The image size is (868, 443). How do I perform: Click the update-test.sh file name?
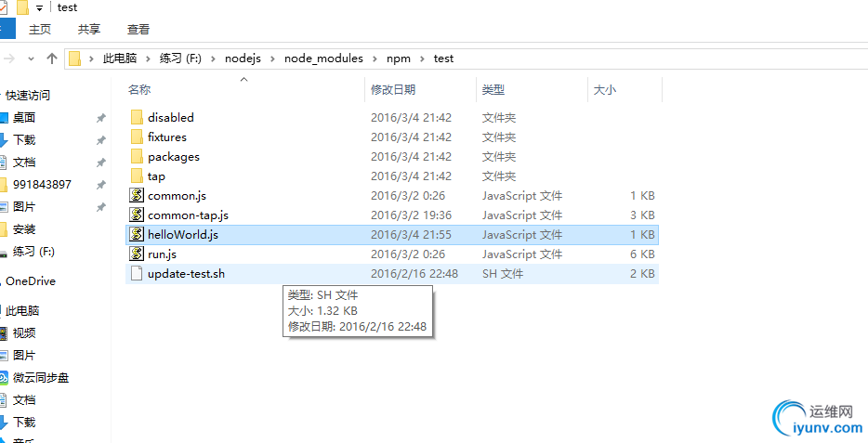(x=186, y=274)
